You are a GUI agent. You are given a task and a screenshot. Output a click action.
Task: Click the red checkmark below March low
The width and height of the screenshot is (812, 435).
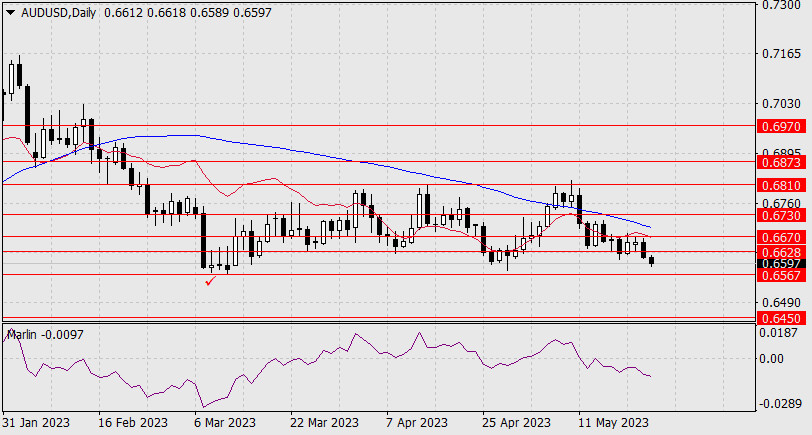click(x=210, y=282)
